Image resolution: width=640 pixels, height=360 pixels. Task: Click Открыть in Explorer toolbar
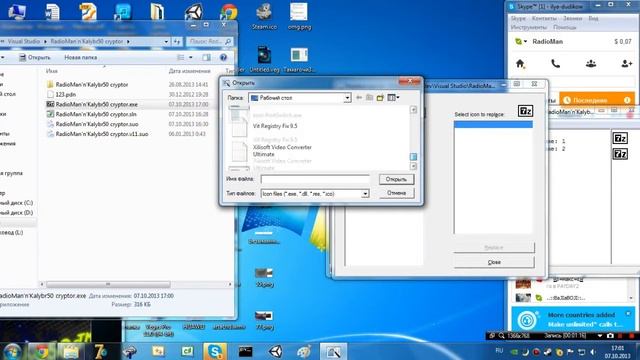pos(35,58)
